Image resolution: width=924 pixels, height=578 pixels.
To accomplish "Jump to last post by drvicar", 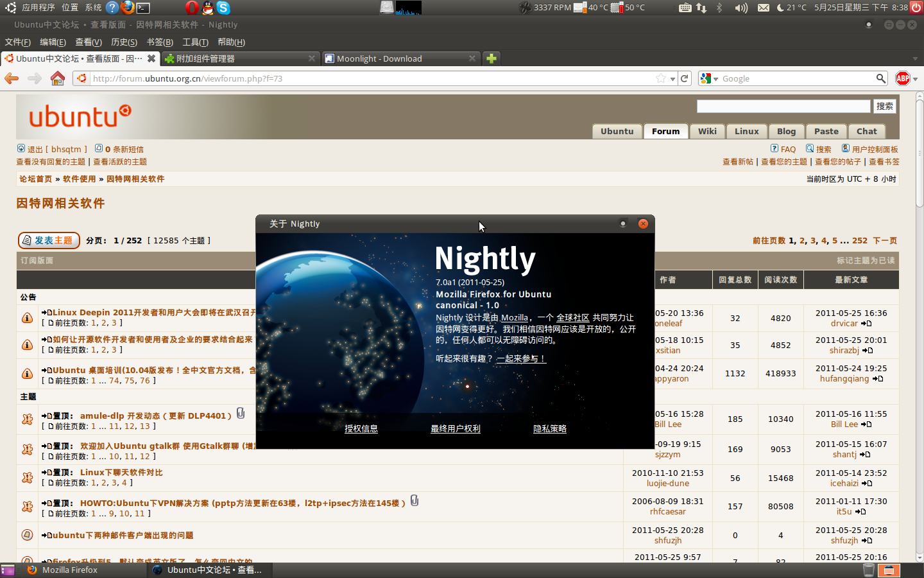I will pos(866,324).
